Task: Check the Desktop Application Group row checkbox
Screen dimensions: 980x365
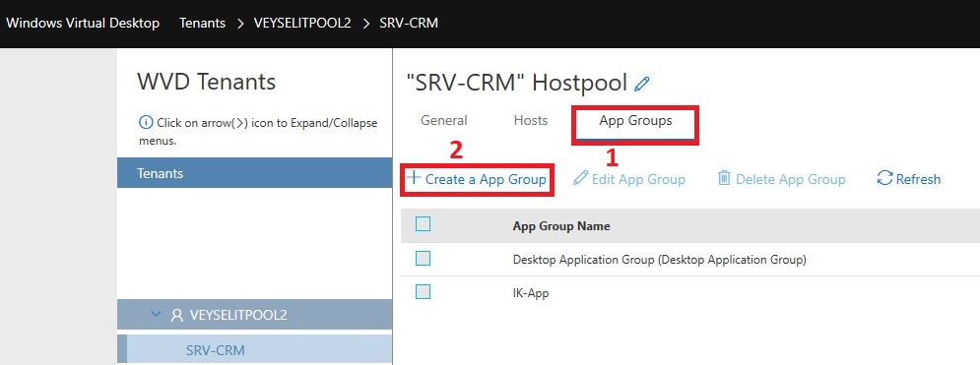Action: tap(424, 259)
